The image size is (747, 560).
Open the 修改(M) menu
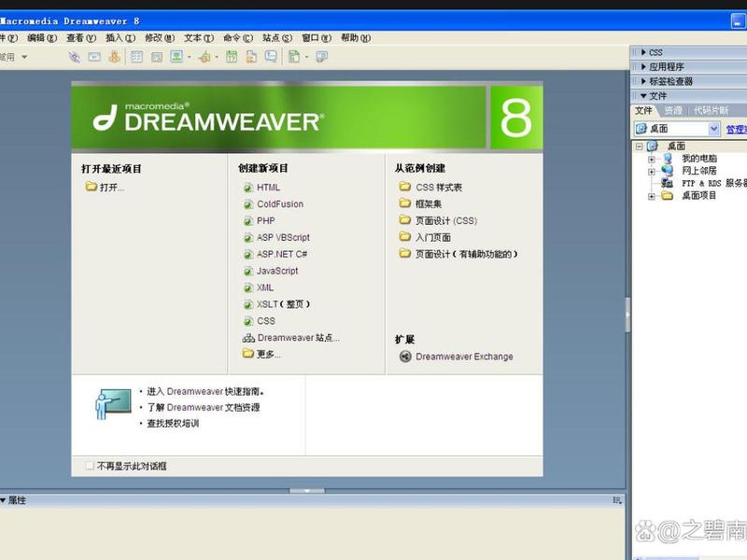160,37
